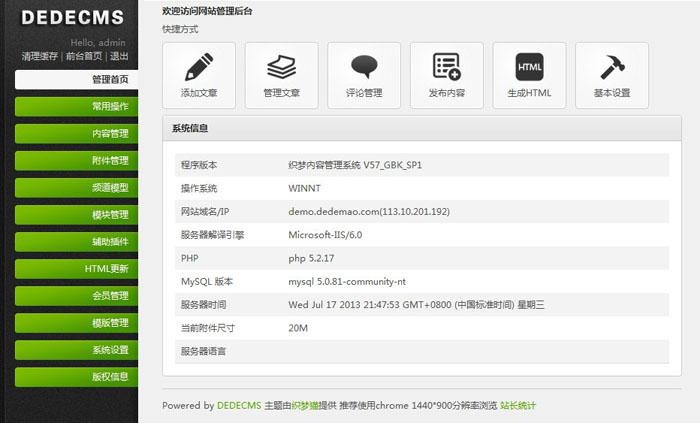The width and height of the screenshot is (700, 423).
Task: Click the 服务器语言 row label
Action: pyautogui.click(x=204, y=351)
